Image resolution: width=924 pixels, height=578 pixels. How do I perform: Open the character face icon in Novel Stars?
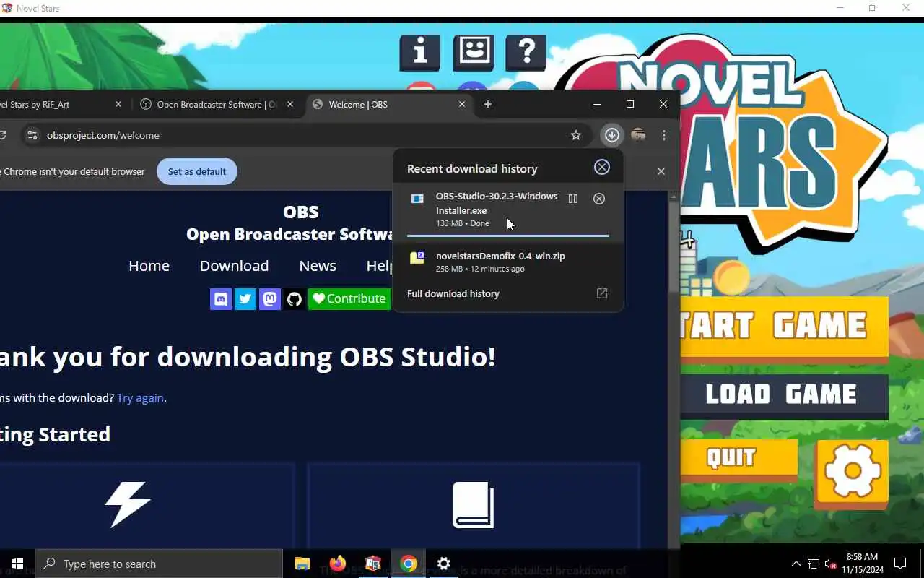click(474, 53)
